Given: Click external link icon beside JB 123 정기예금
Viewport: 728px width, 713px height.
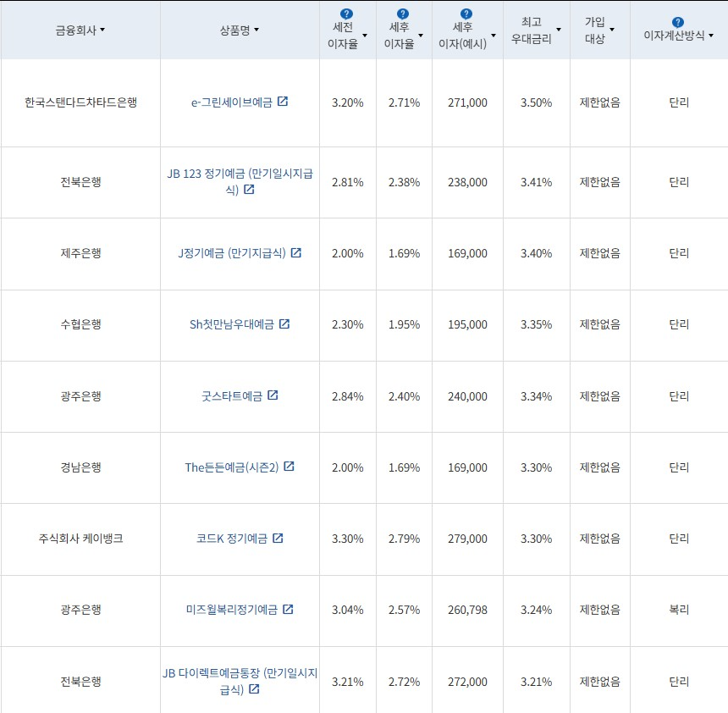Looking at the screenshot, I should (x=249, y=189).
